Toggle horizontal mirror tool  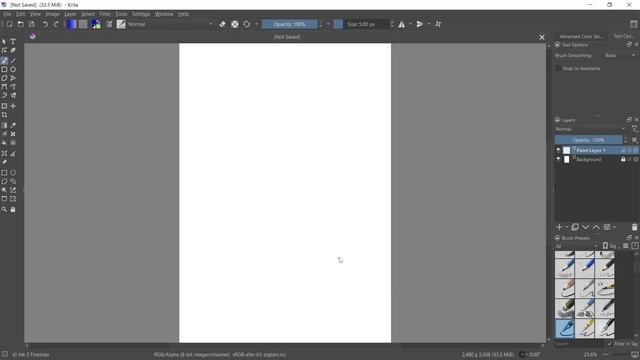[402, 24]
